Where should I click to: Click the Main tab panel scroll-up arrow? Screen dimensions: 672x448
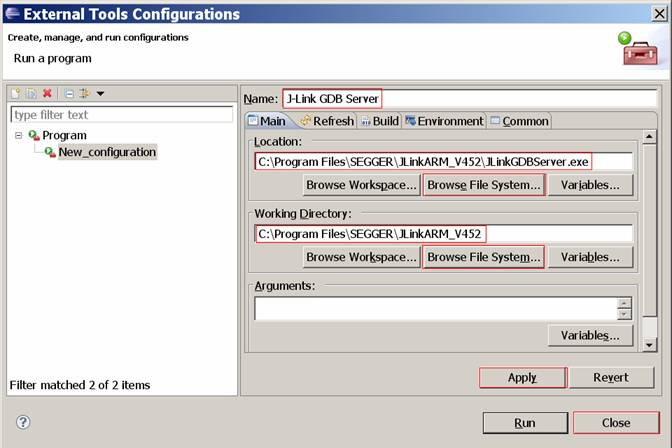tap(649, 137)
